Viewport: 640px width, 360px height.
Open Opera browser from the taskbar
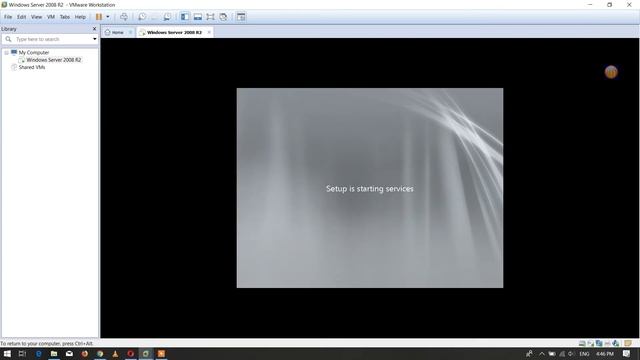point(131,354)
